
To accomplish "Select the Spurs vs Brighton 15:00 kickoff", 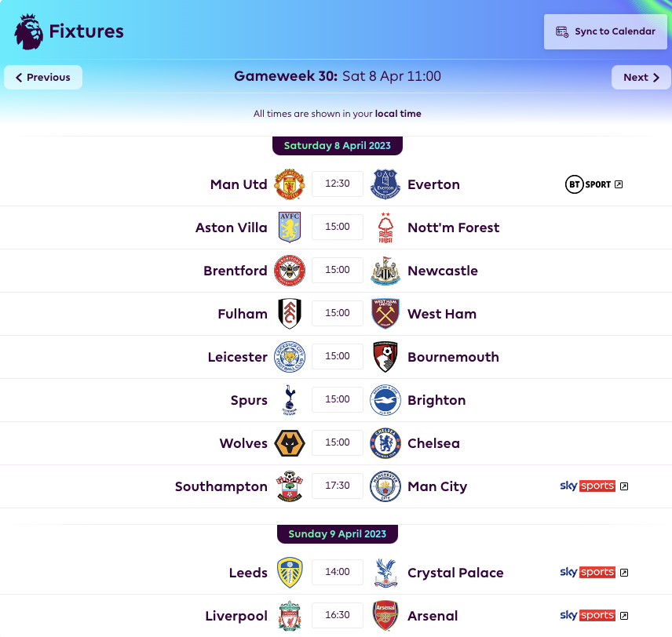I will (x=338, y=399).
